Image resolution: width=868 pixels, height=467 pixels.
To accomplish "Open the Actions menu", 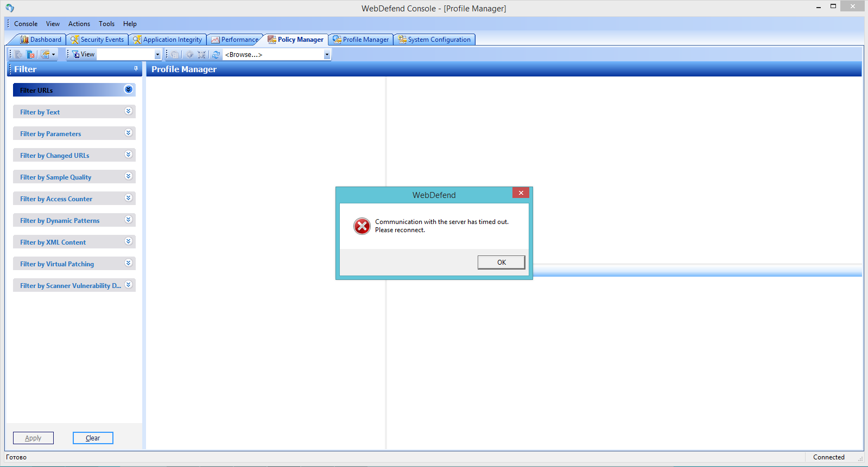I will tap(79, 24).
